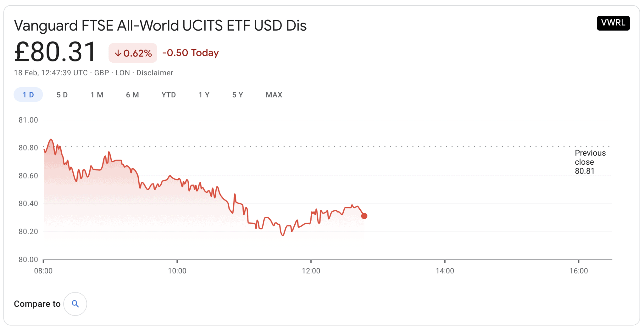Screen dimensions: 644x330
Task: Open the 6 M chart range
Action: [132, 95]
